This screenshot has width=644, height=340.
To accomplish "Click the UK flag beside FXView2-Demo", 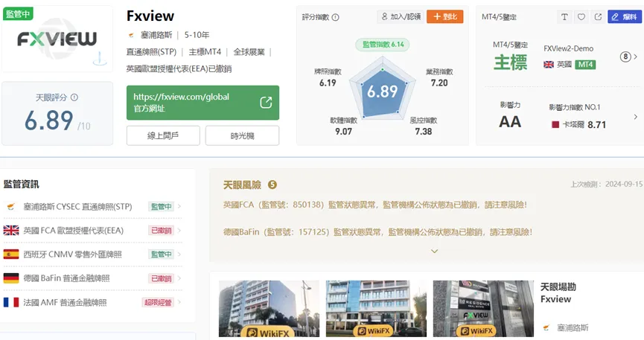I will pos(549,65).
